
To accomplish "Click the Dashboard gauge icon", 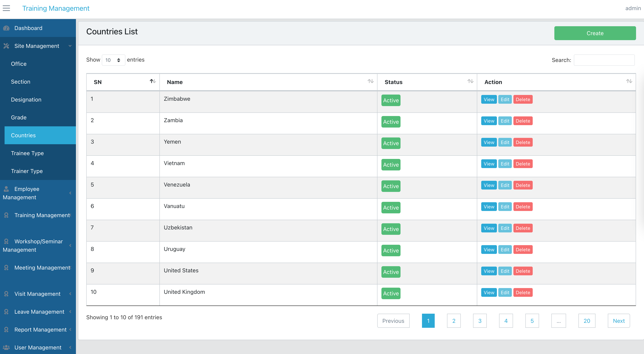I will tap(6, 28).
